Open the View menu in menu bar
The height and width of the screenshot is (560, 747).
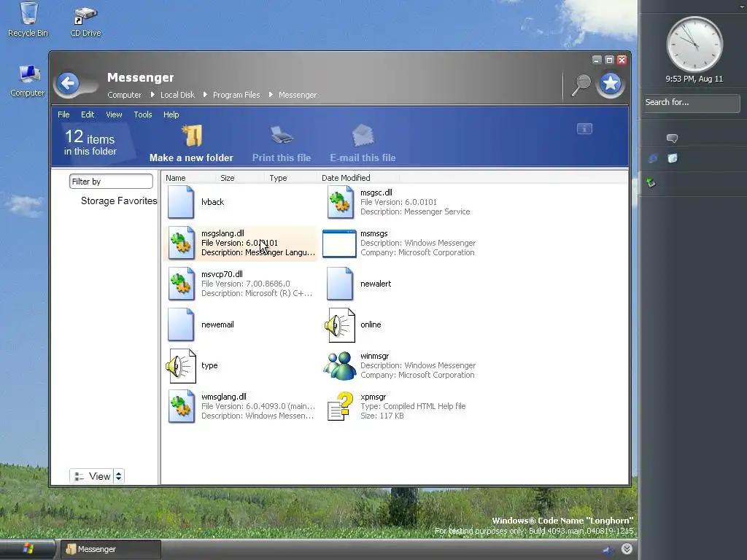(114, 114)
